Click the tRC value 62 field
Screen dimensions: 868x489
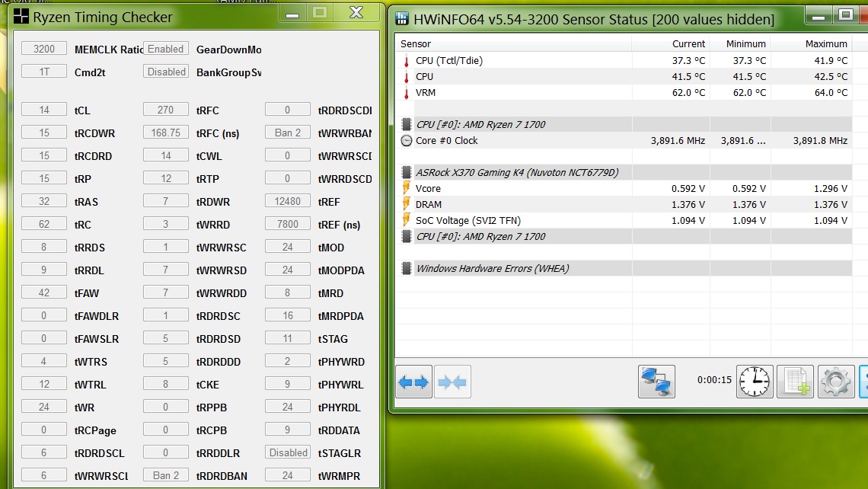tap(44, 224)
